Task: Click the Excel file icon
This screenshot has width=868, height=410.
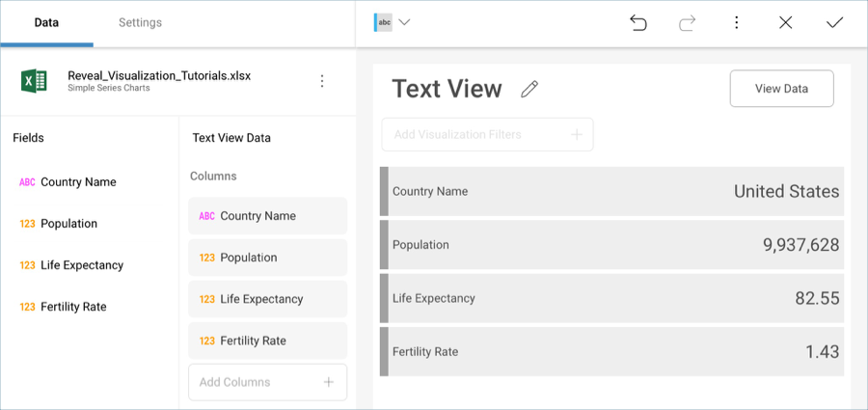Action: coord(35,81)
